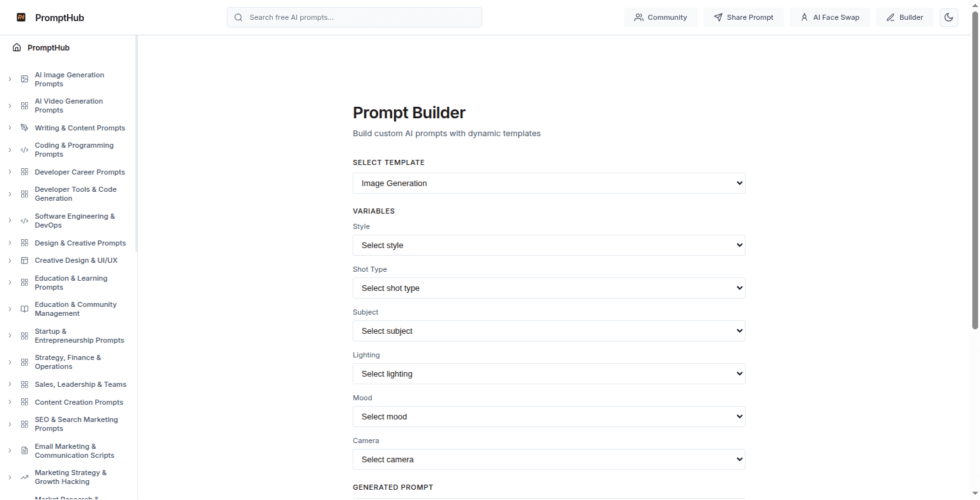Image resolution: width=980 pixels, height=500 pixels.
Task: Click Developer Tools & Code Generation icon
Action: (x=24, y=194)
